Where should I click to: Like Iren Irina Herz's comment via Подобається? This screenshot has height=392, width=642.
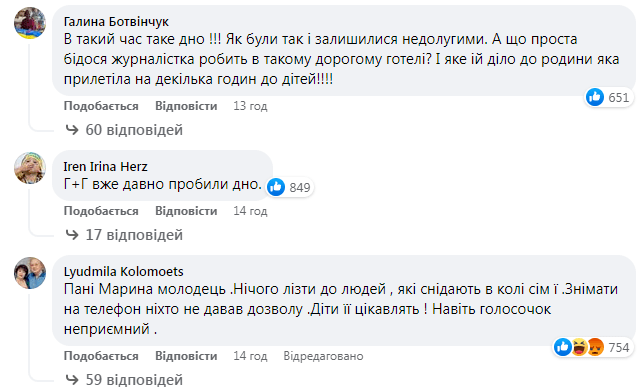pyautogui.click(x=101, y=211)
